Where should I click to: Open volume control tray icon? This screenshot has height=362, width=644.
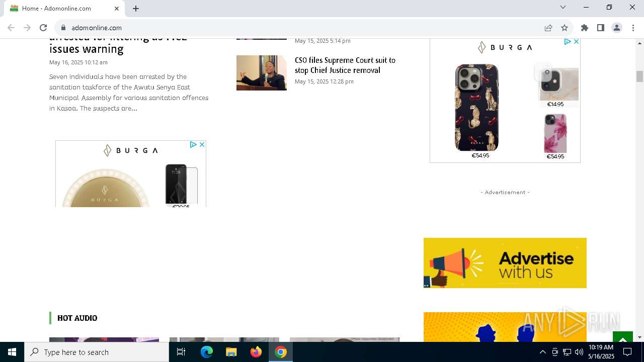click(x=579, y=352)
